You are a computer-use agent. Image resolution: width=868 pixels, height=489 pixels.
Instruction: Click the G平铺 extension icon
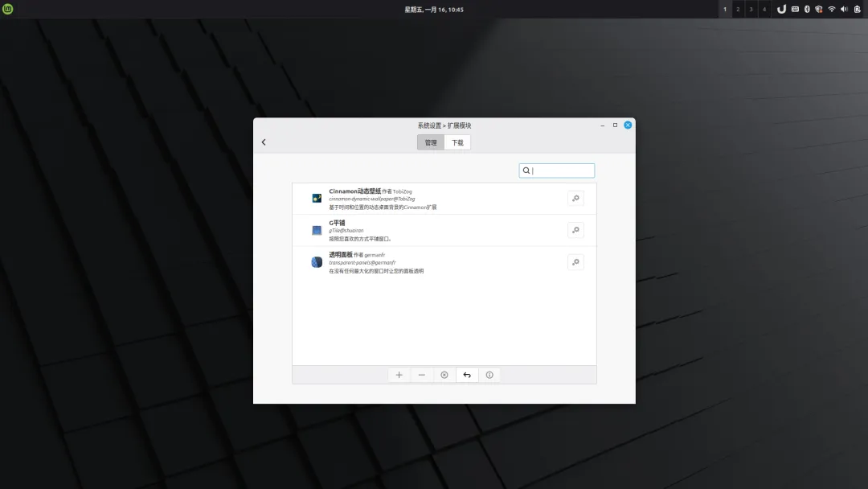(317, 230)
